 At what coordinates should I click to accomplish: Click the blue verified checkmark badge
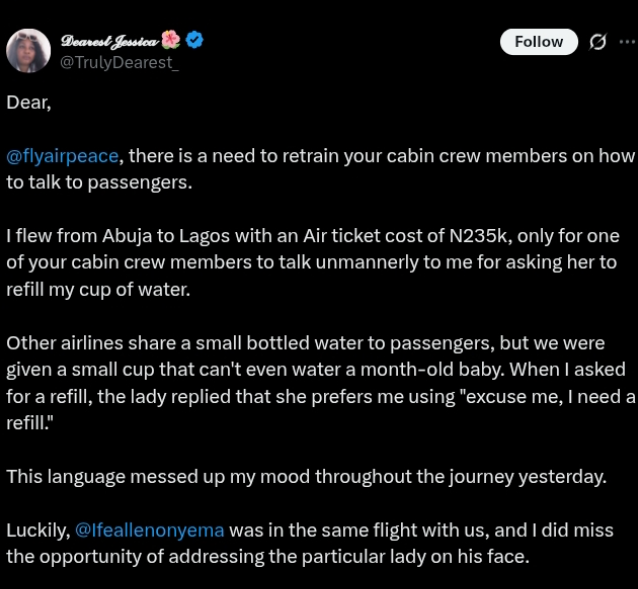point(195,40)
